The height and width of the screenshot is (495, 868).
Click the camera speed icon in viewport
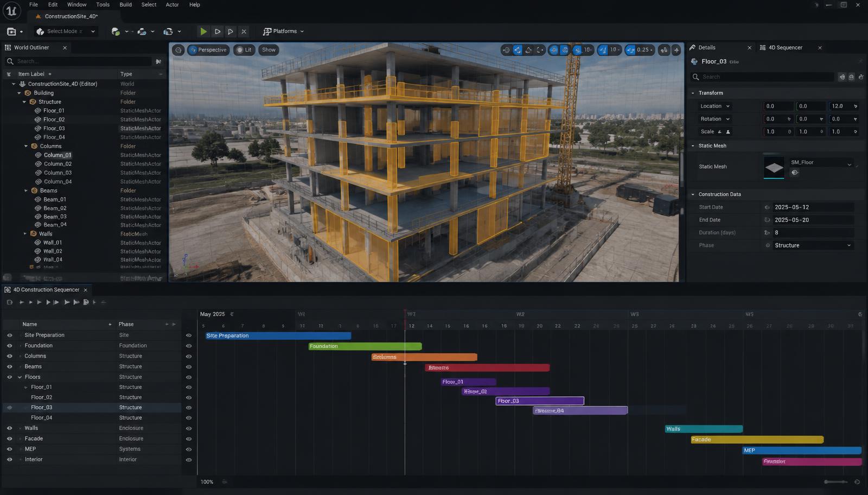point(664,50)
